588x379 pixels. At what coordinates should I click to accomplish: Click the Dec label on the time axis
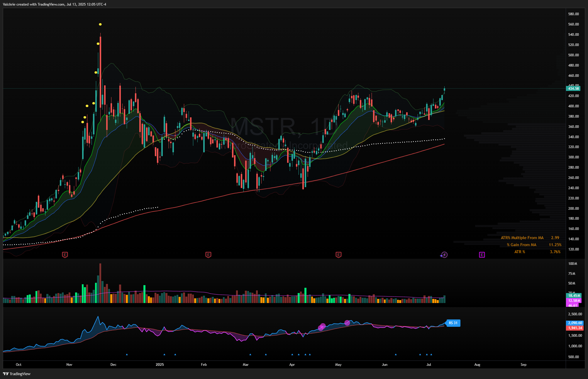pyautogui.click(x=113, y=364)
